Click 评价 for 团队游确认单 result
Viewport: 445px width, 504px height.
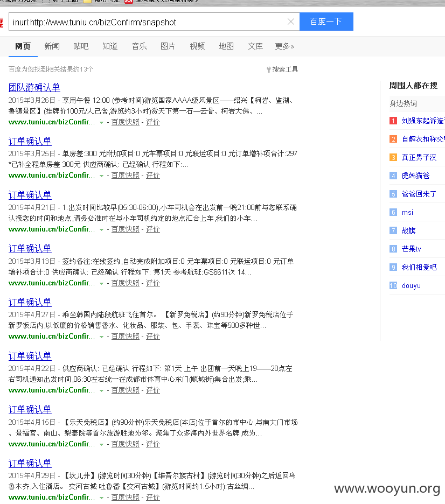(x=152, y=122)
